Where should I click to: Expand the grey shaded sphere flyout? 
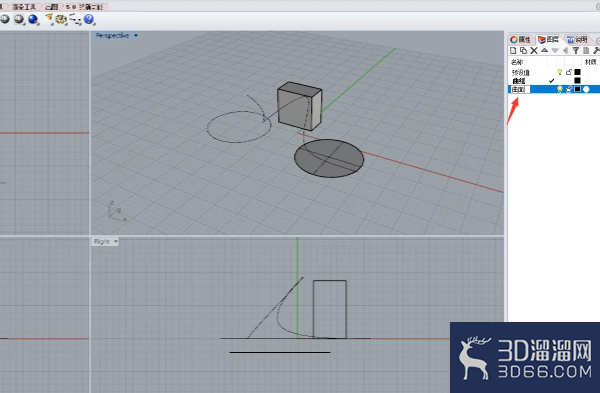pos(18,19)
